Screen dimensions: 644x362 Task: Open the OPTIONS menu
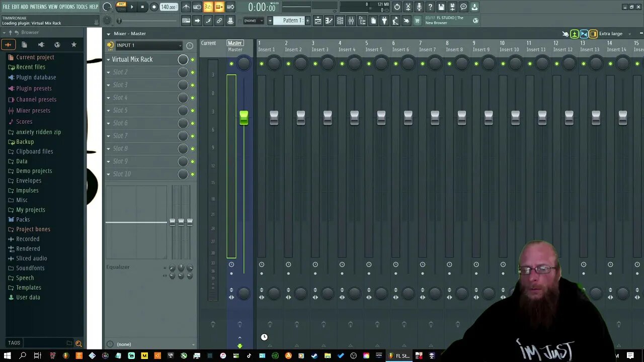pyautogui.click(x=67, y=7)
